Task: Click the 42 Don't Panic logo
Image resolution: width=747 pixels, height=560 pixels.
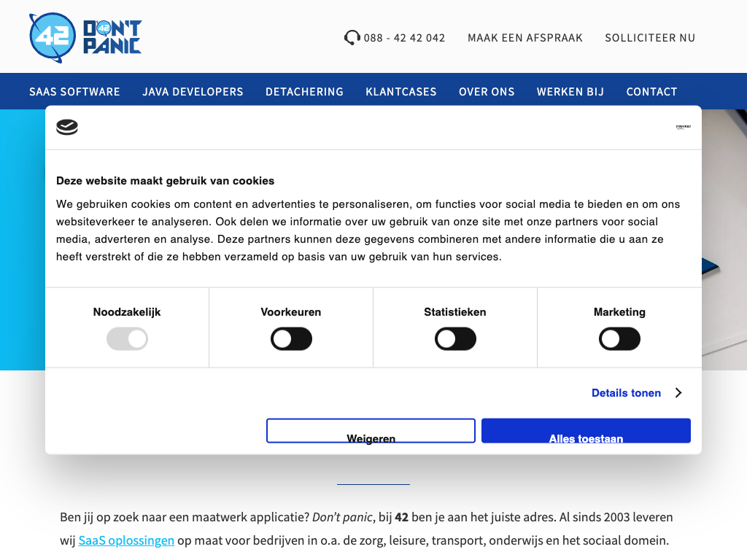Action: (85, 37)
